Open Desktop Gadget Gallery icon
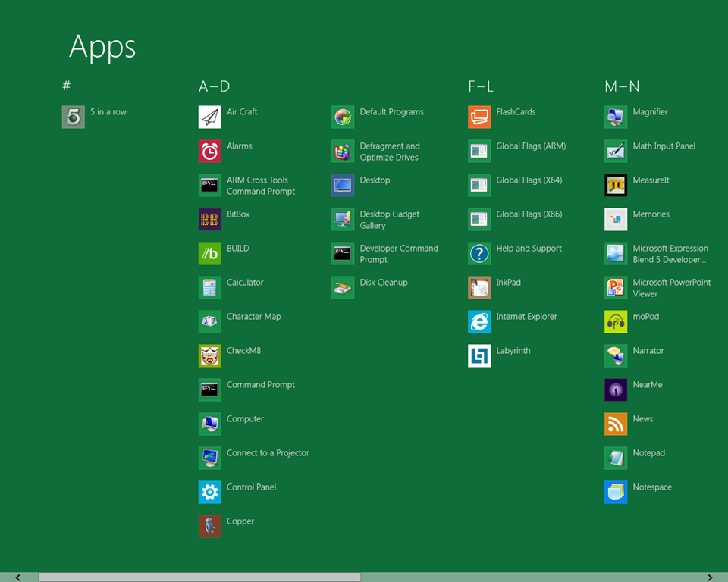 coord(343,219)
